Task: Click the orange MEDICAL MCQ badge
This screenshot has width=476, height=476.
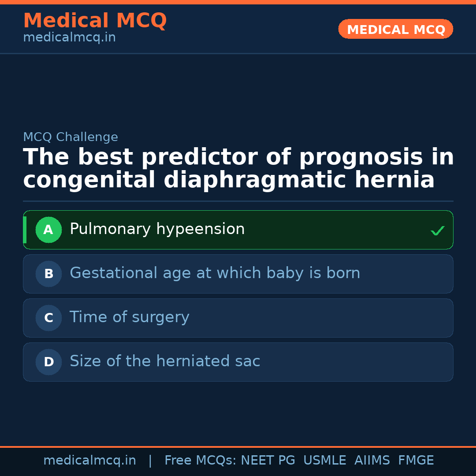Action: (x=395, y=29)
